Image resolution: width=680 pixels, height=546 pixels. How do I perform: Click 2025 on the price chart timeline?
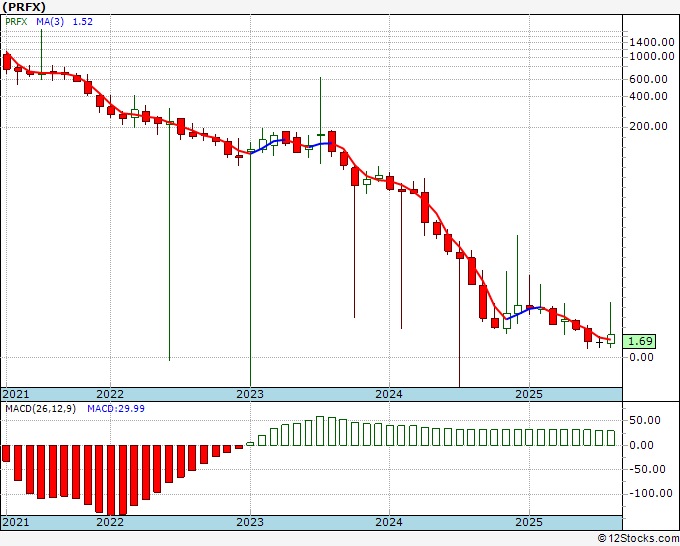[529, 394]
